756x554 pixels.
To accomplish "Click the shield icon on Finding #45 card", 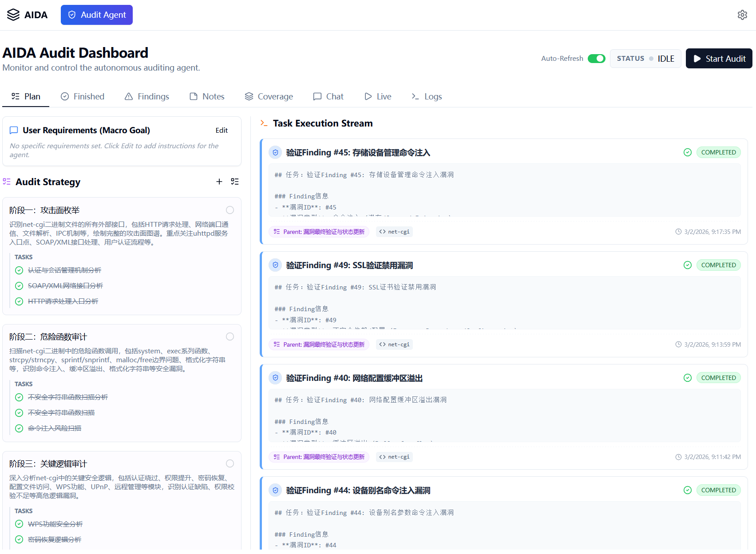I will [x=275, y=152].
